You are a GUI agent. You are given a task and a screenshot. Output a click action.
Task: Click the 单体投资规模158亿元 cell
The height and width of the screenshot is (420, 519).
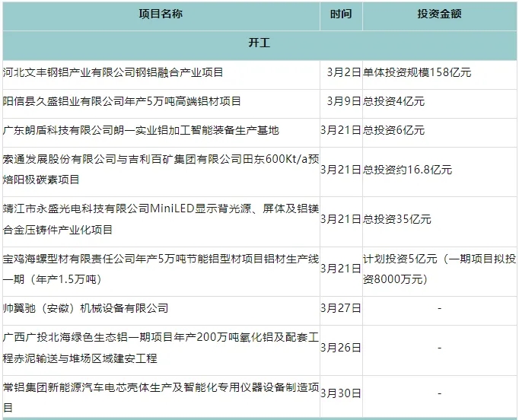[417, 73]
